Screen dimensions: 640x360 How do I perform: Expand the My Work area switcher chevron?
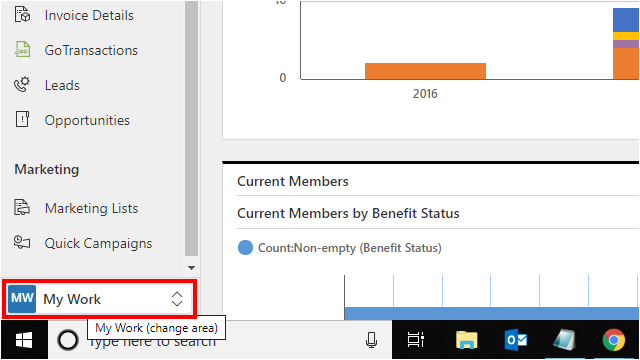point(177,299)
